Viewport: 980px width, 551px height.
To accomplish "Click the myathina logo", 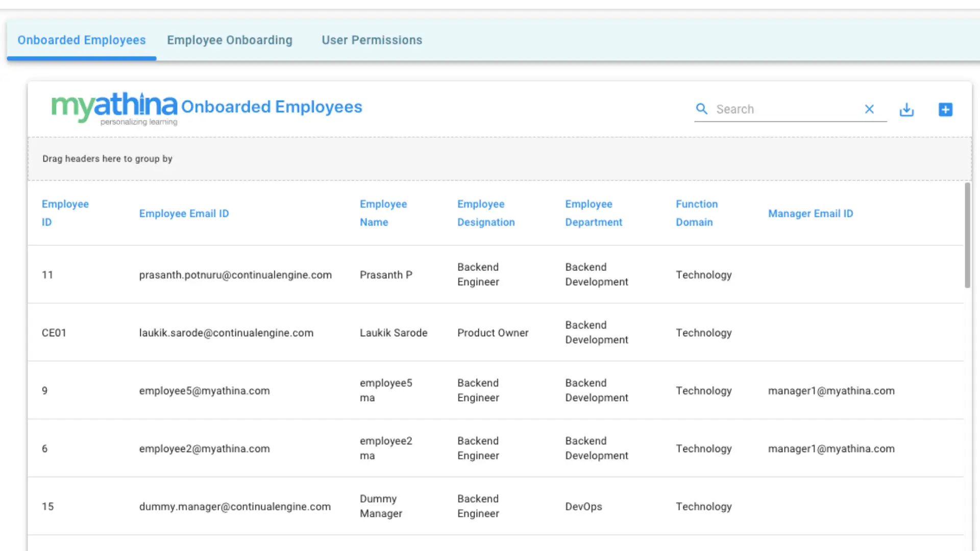I will click(x=114, y=109).
